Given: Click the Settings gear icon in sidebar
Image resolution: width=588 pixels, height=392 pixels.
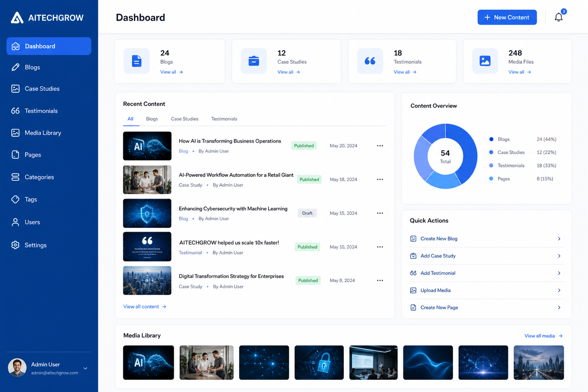Looking at the screenshot, I should click(x=15, y=245).
